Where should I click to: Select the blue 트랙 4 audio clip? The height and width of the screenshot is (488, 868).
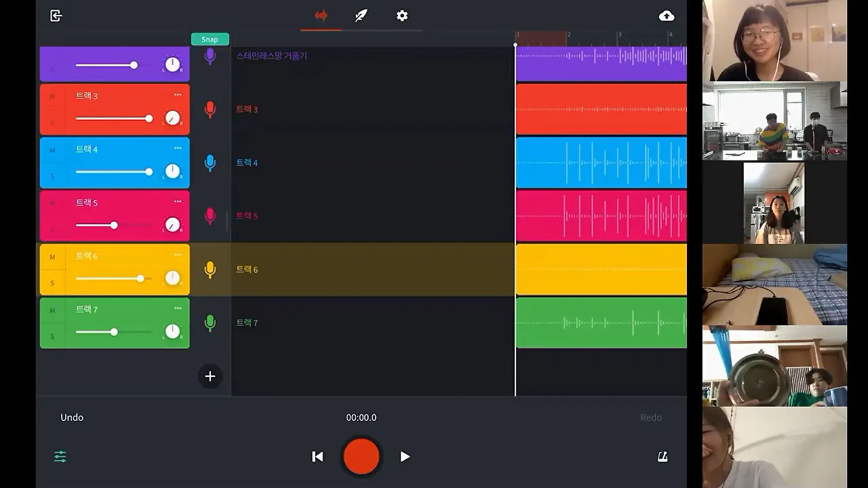point(601,163)
